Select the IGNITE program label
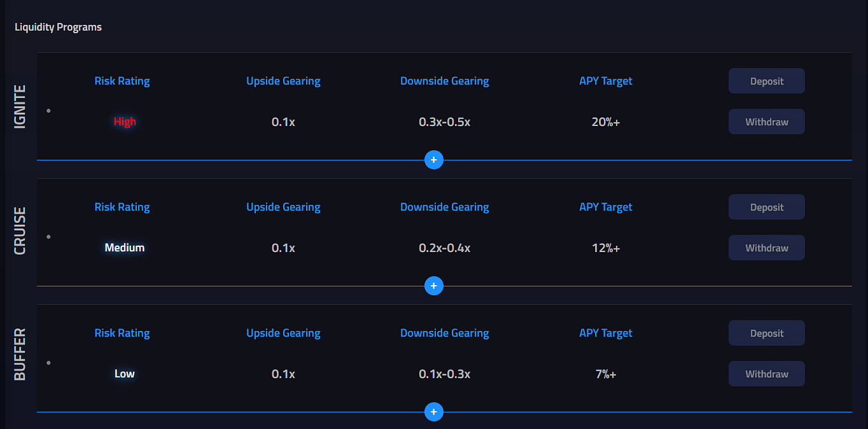Image resolution: width=868 pixels, height=429 pixels. (19, 106)
